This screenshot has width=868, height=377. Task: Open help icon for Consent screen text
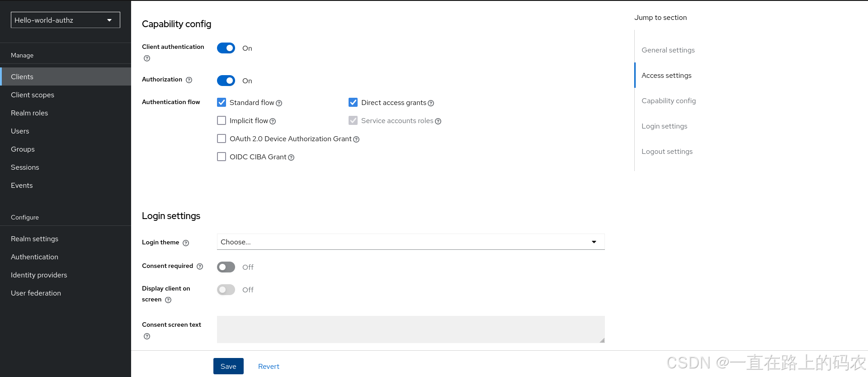[x=147, y=336]
